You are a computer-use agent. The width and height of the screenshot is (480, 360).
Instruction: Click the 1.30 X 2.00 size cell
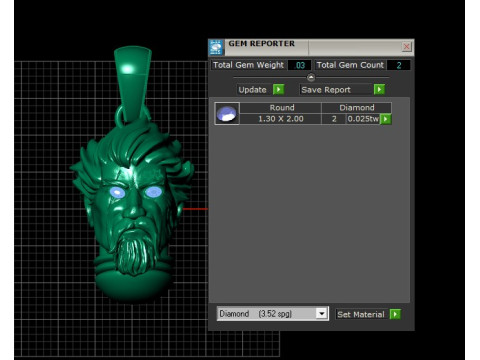(281, 119)
